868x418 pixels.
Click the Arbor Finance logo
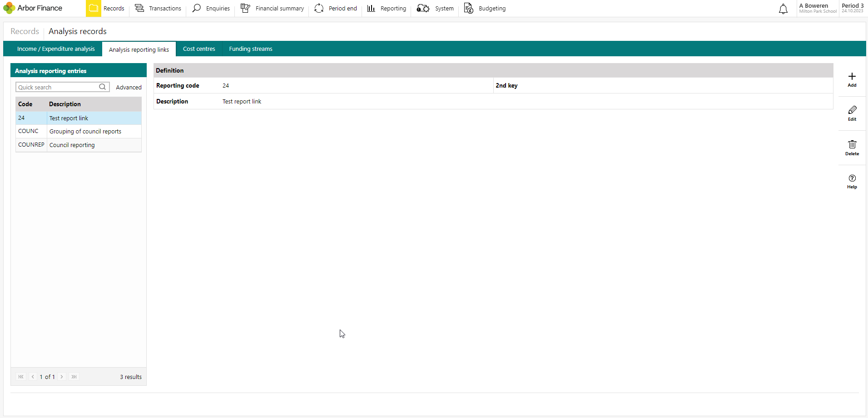click(x=33, y=8)
